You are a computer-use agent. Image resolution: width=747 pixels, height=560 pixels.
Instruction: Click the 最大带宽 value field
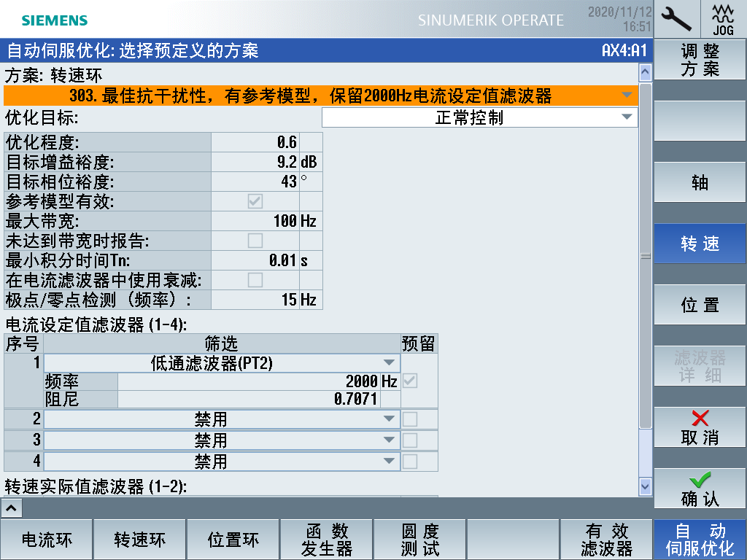pos(255,221)
